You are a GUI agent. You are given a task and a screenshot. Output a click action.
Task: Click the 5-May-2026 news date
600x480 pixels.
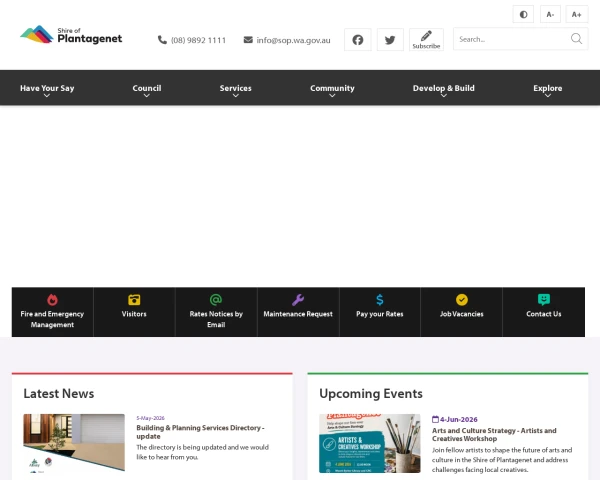[x=150, y=418]
